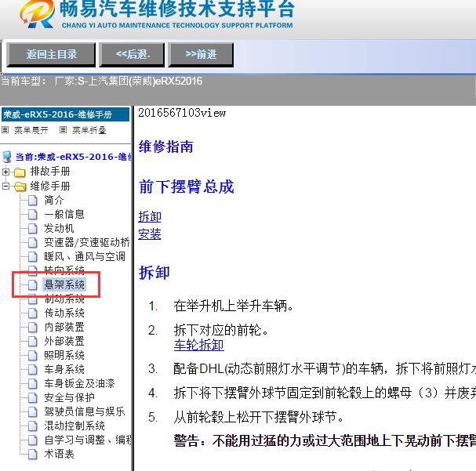Image resolution: width=476 pixels, height=471 pixels.
Task: Open the 术语表 chapter
Action: coord(59,454)
